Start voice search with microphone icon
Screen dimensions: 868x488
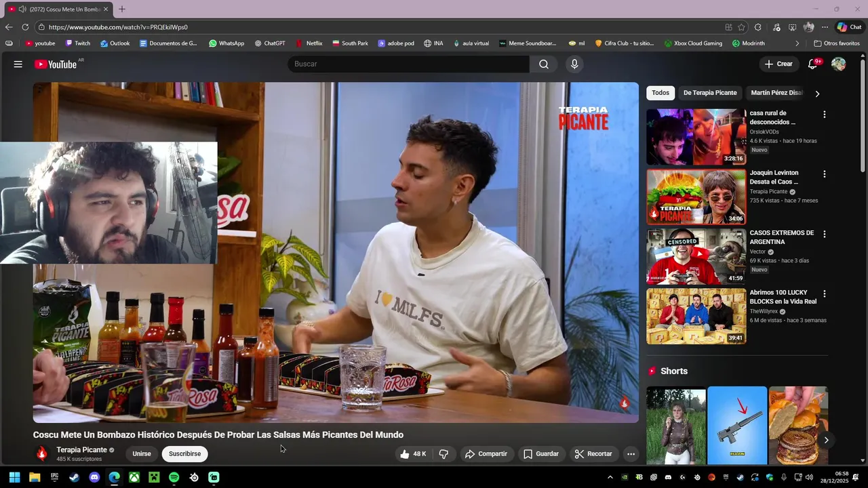574,64
